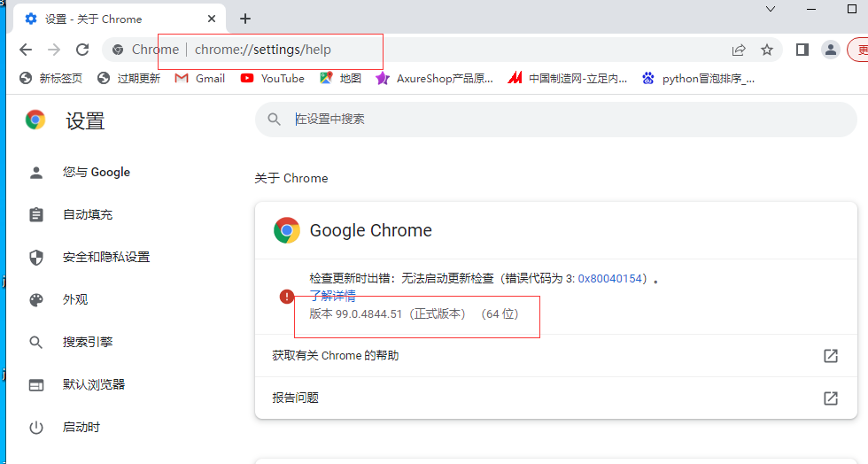Reload the page with the refresh icon

(82, 50)
